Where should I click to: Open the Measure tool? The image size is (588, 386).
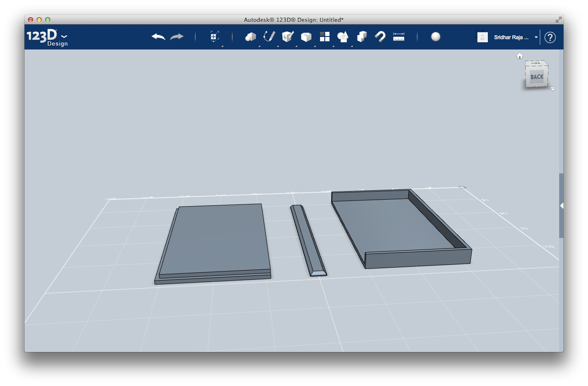(x=399, y=37)
